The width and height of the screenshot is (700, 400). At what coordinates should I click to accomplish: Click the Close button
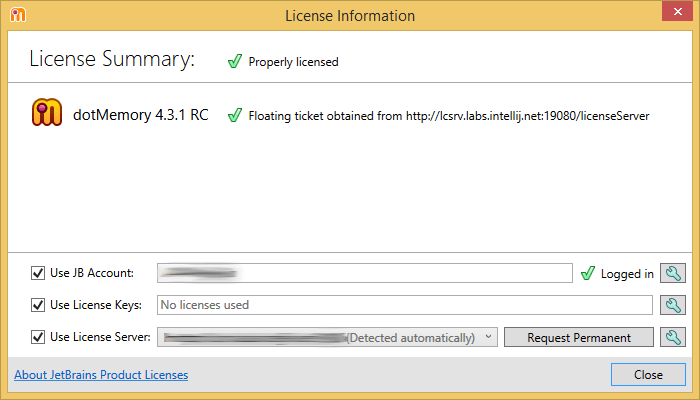click(648, 375)
